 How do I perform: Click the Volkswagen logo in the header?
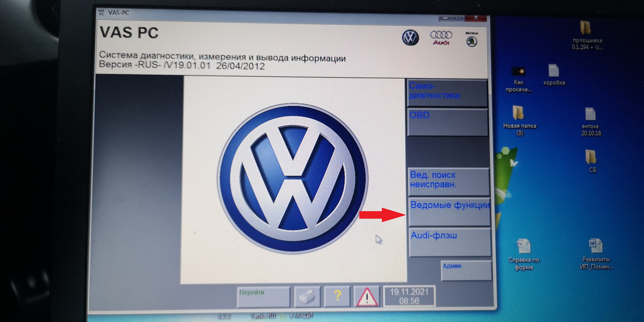pyautogui.click(x=410, y=38)
